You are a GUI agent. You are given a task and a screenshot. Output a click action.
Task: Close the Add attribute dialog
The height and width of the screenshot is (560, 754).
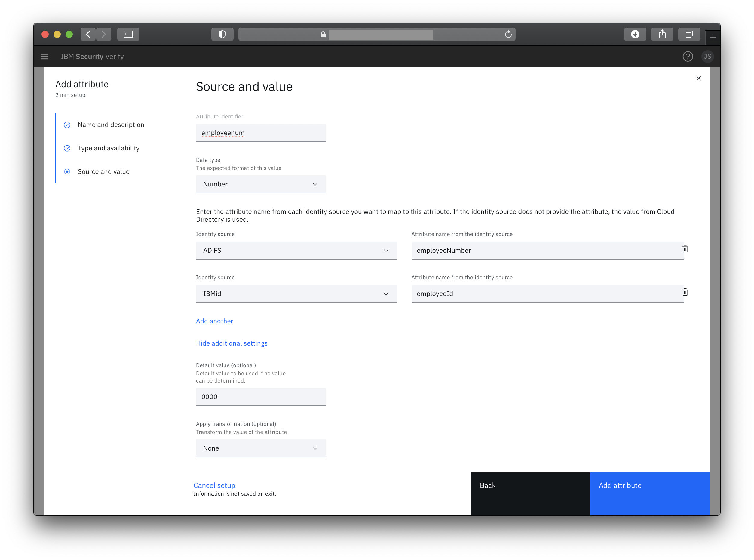698,78
